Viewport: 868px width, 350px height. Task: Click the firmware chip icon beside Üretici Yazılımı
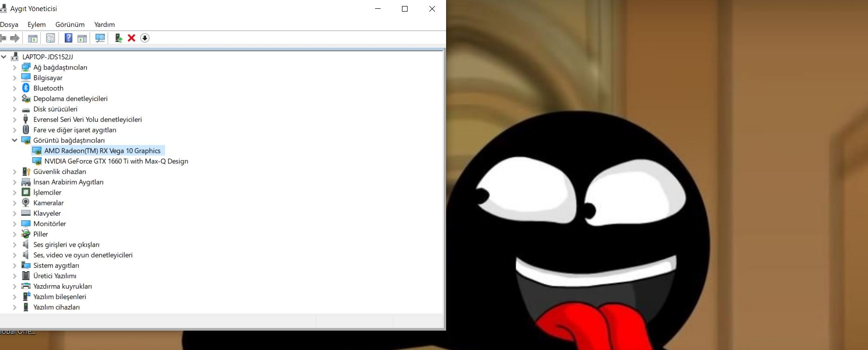[x=26, y=276]
